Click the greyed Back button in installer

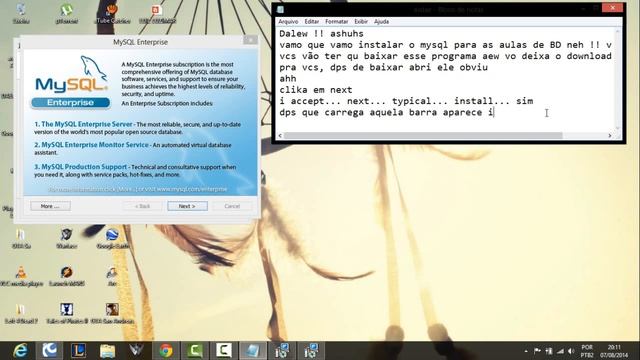coord(142,206)
